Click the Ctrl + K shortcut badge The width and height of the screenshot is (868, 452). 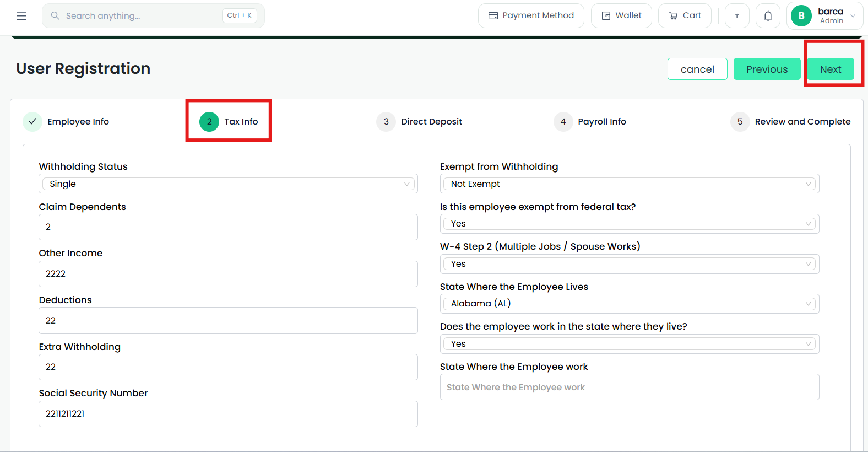[x=240, y=15]
